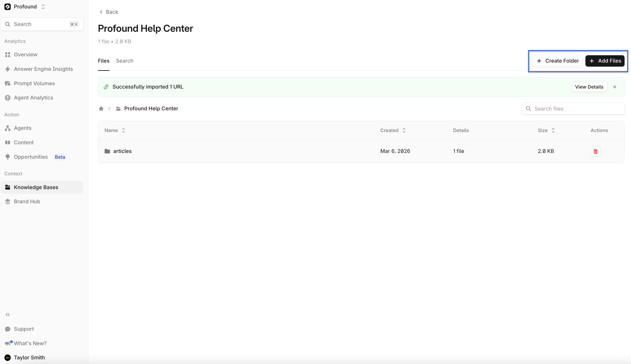Screen dimensions: 631x364
Task: Click the articles folder icon
Action: point(107,151)
